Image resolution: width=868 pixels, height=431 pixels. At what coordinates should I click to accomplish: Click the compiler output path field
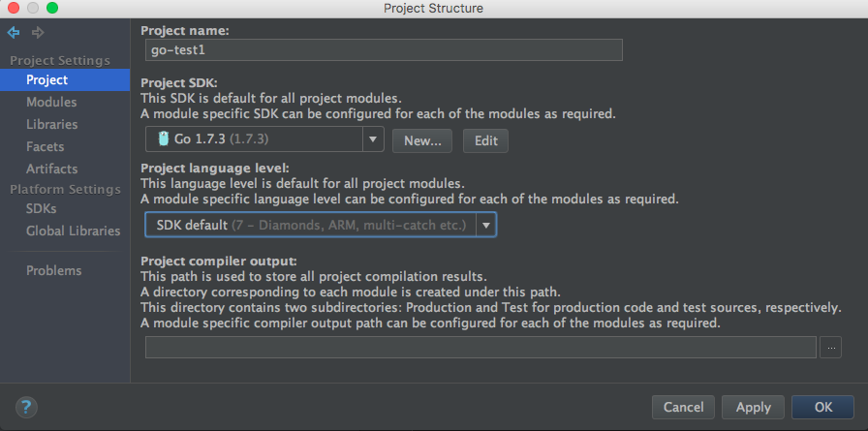(480, 348)
